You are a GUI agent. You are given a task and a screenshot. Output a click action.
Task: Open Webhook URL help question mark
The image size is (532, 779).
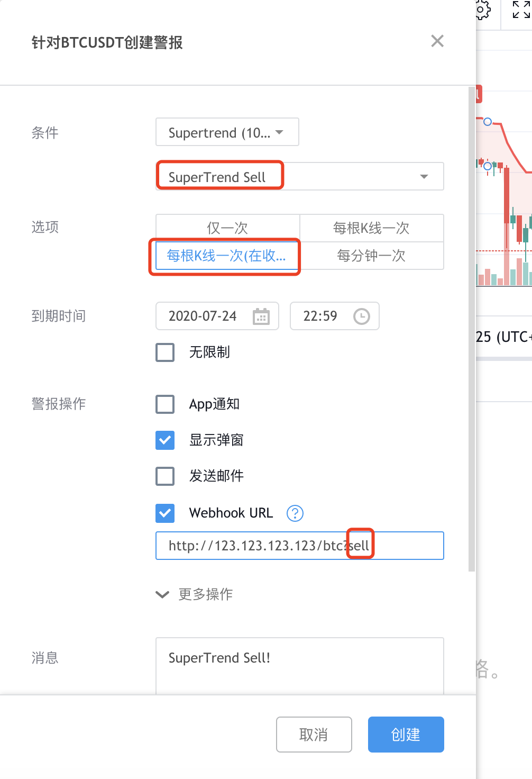(295, 513)
